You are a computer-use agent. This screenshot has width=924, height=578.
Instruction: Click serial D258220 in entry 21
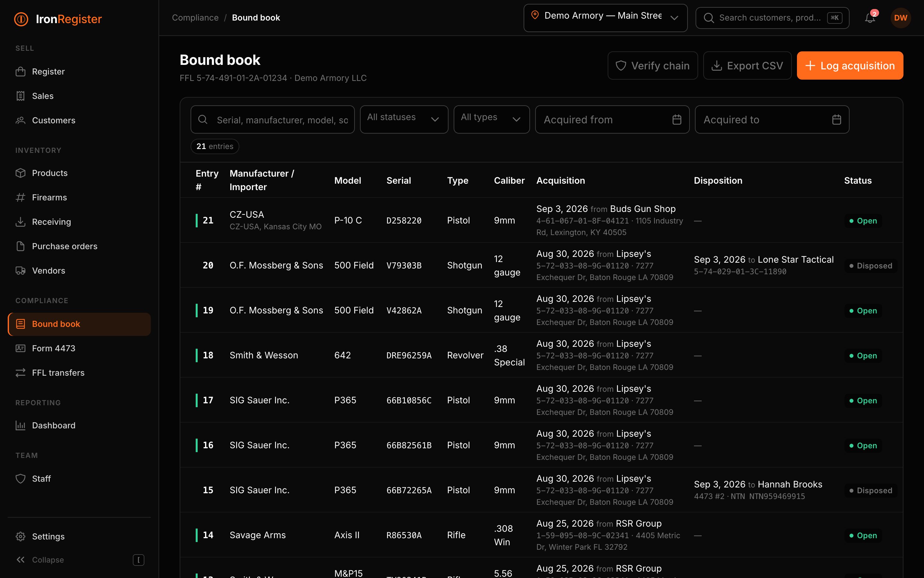[x=404, y=221]
